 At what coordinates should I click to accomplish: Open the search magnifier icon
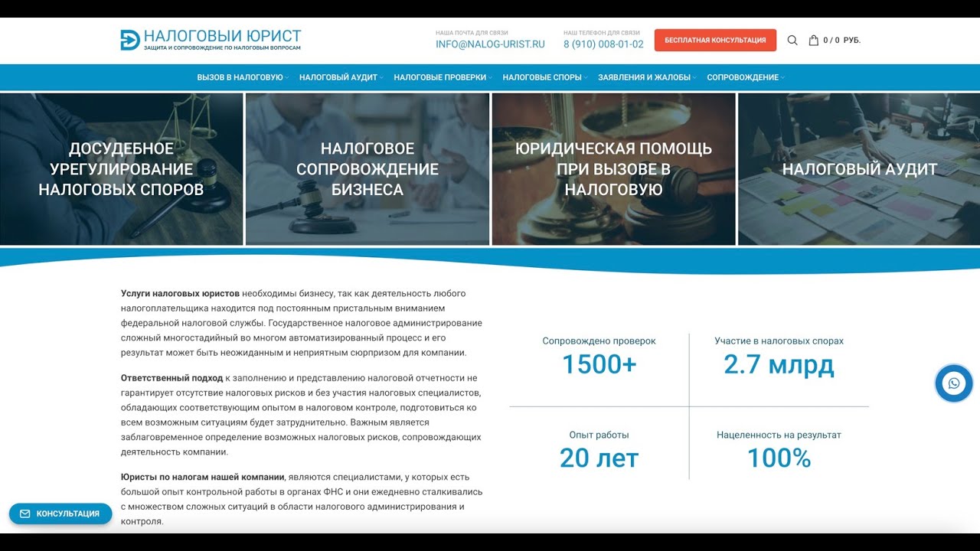[x=792, y=41]
